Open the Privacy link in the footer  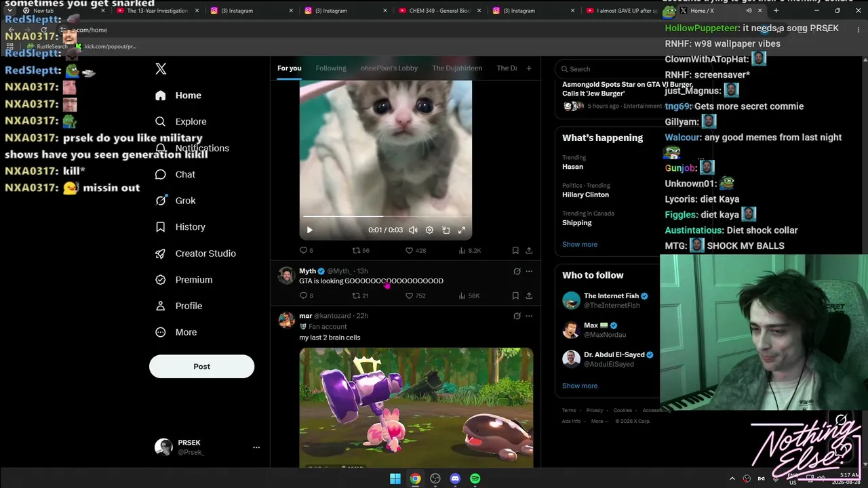pos(595,410)
